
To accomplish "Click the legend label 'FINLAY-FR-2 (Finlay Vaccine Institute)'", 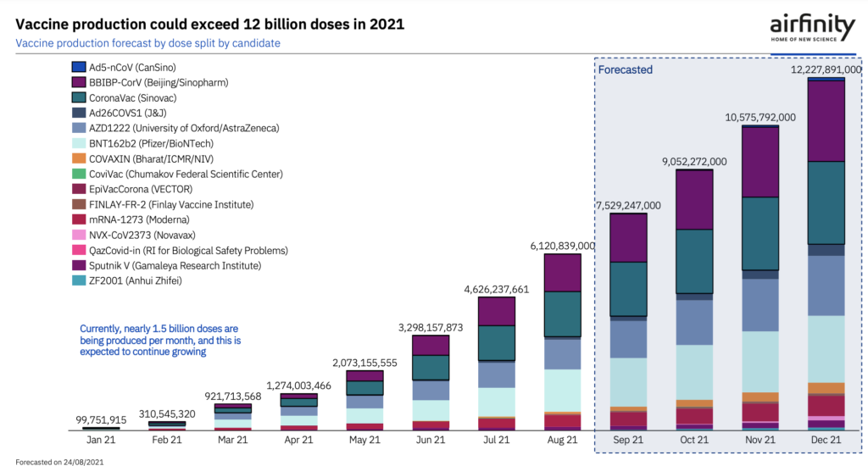I will coord(171,204).
